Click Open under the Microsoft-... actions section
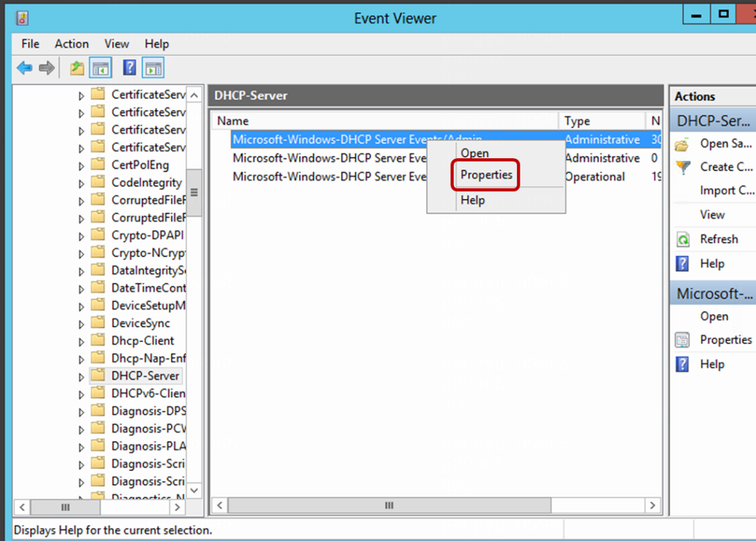 tap(714, 317)
